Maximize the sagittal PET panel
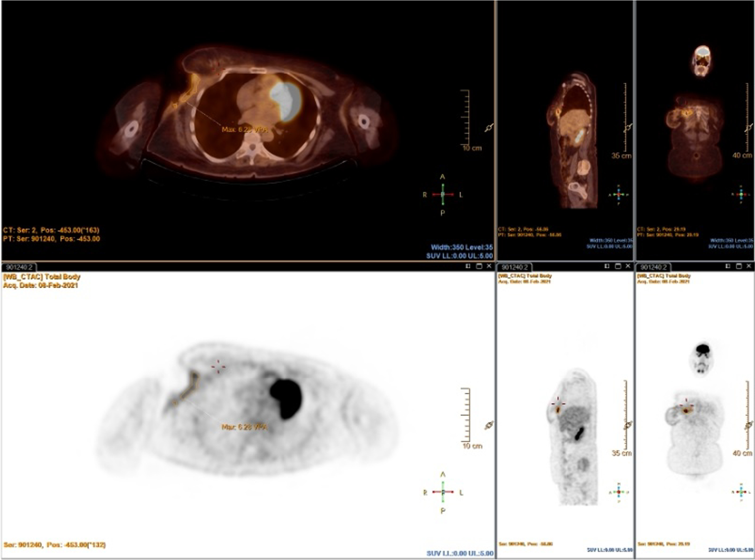The width and height of the screenshot is (755, 560). (617, 266)
